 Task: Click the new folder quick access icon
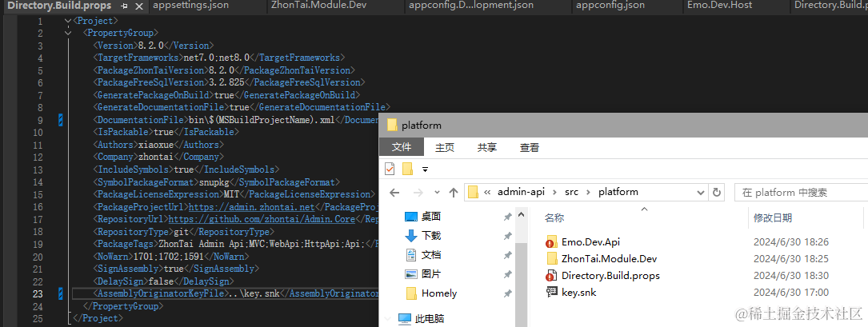point(407,168)
